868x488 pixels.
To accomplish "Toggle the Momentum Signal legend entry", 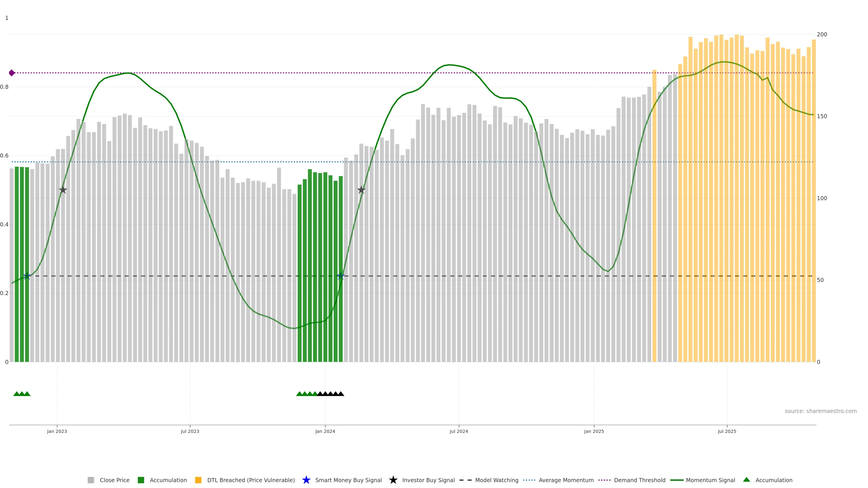I will (710, 480).
